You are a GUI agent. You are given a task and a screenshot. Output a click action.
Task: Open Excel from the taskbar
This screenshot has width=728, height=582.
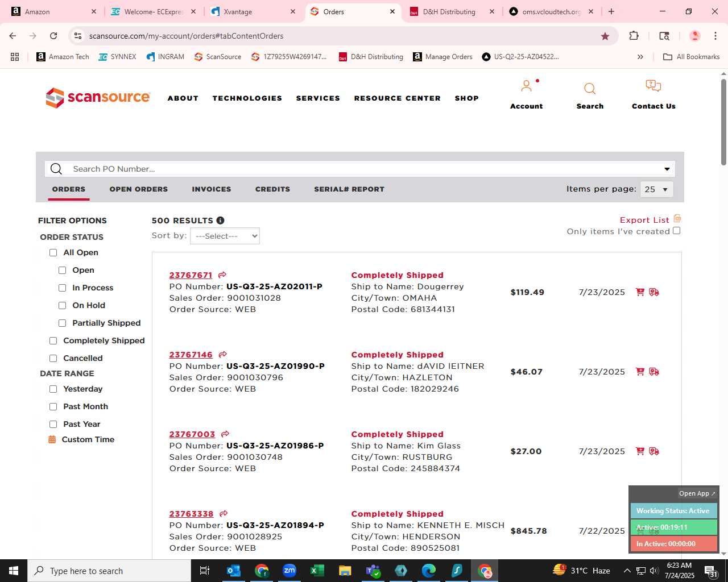click(x=317, y=571)
